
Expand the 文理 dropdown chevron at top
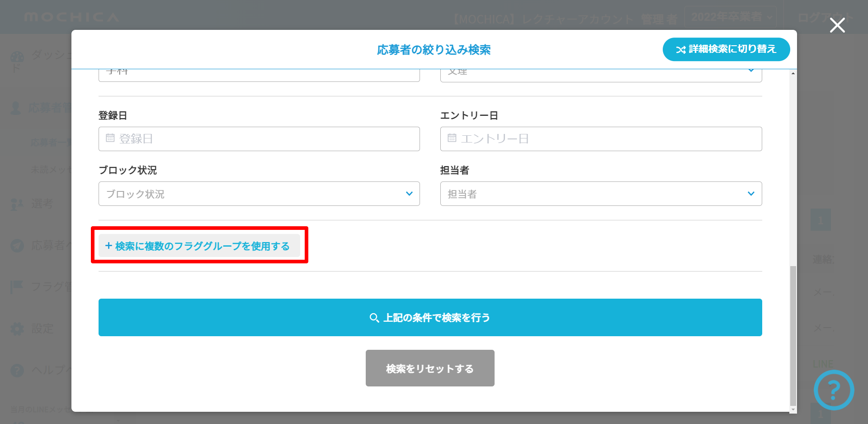coord(751,71)
